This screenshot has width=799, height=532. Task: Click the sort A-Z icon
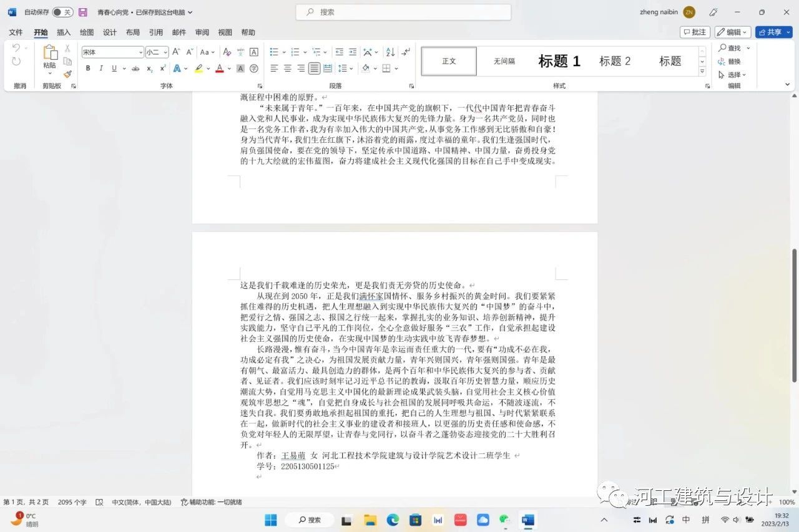coord(390,52)
